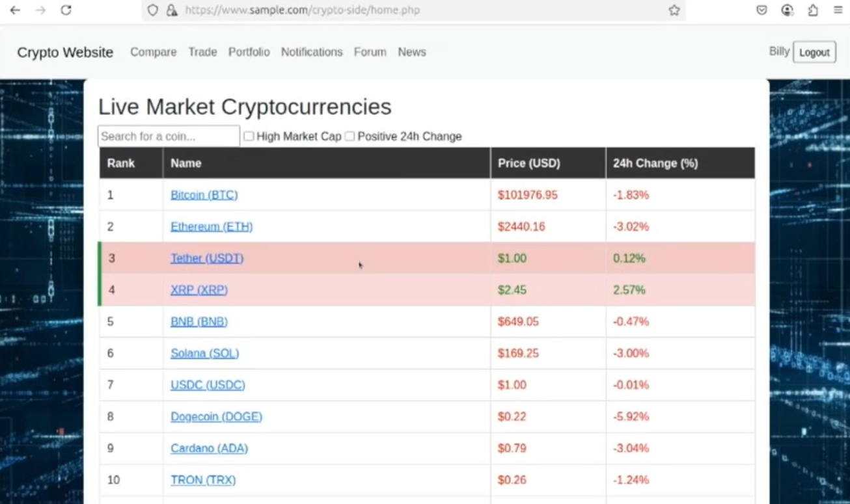Click the padlock site security icon

(172, 10)
